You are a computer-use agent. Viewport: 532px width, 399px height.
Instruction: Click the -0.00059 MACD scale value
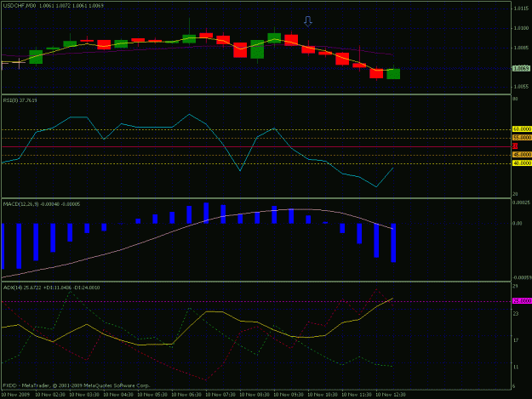(522, 277)
